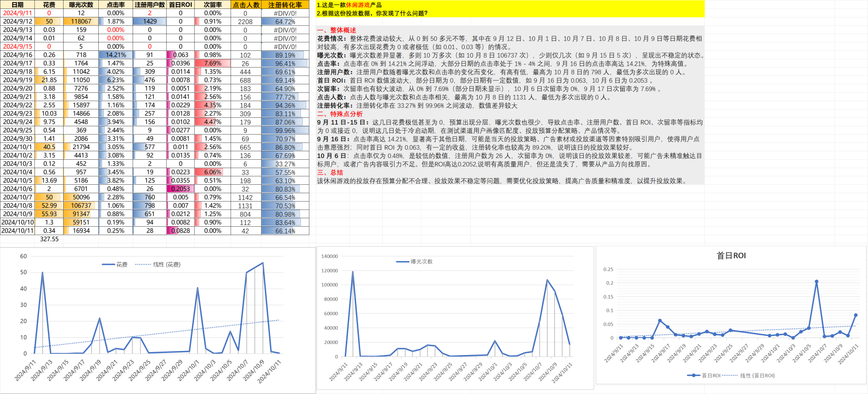Select exposure cell 21794
Viewport: 868px width, 394px height.
[x=81, y=147]
